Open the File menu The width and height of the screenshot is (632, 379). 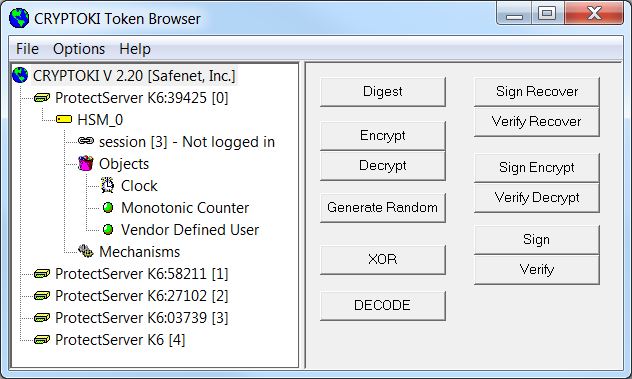point(27,49)
